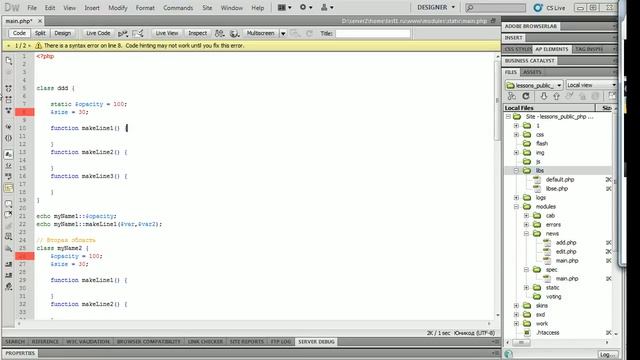Open Local view dropdown in Files panel
Viewport: 640px width, 360px height.
(x=591, y=85)
